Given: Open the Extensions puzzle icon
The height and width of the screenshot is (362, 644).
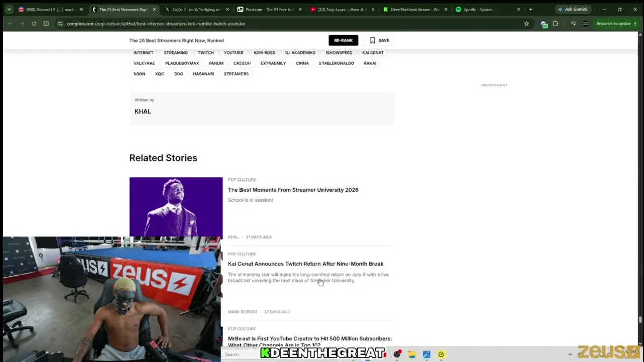Looking at the screenshot, I should pos(555,24).
